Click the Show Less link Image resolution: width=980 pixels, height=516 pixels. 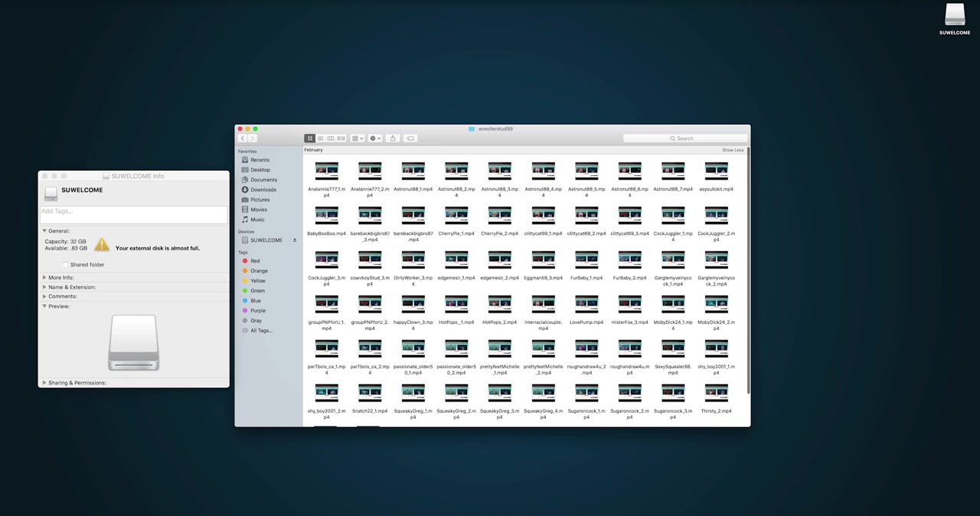[x=732, y=150]
